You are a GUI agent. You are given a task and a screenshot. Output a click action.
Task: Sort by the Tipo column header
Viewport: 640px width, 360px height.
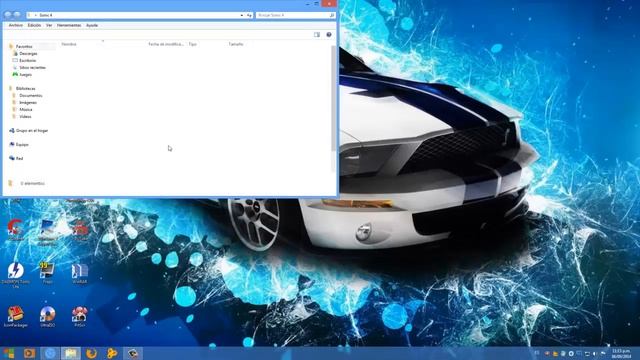point(193,44)
